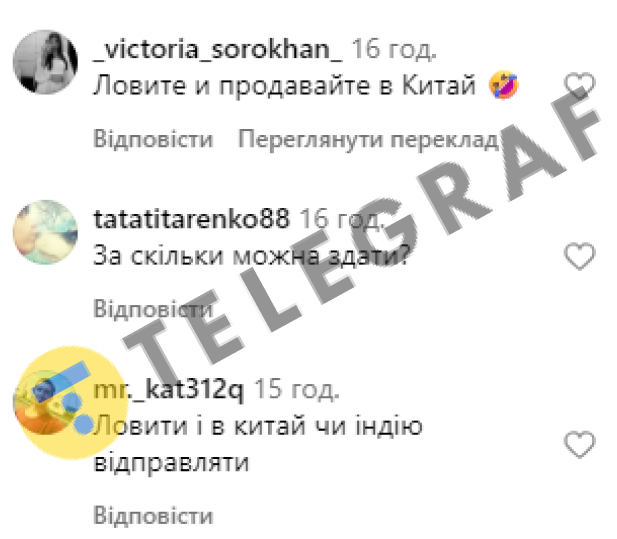The height and width of the screenshot is (539, 617).
Task: Open _victoria_sorokhan_ profile picture
Action: coord(45,62)
